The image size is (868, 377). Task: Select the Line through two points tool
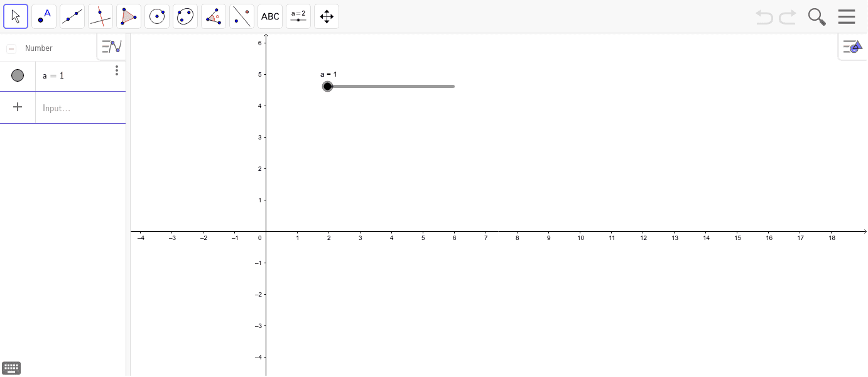[x=72, y=16]
